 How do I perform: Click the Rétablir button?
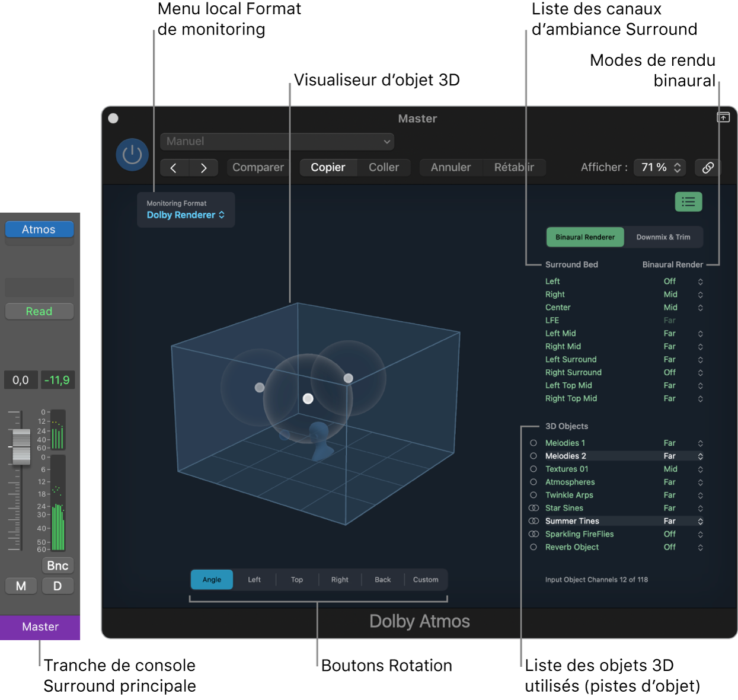pos(514,168)
